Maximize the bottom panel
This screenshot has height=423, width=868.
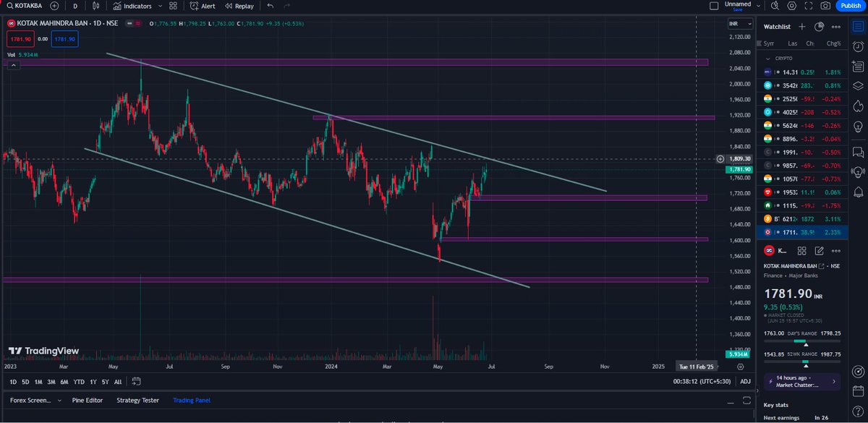(746, 400)
